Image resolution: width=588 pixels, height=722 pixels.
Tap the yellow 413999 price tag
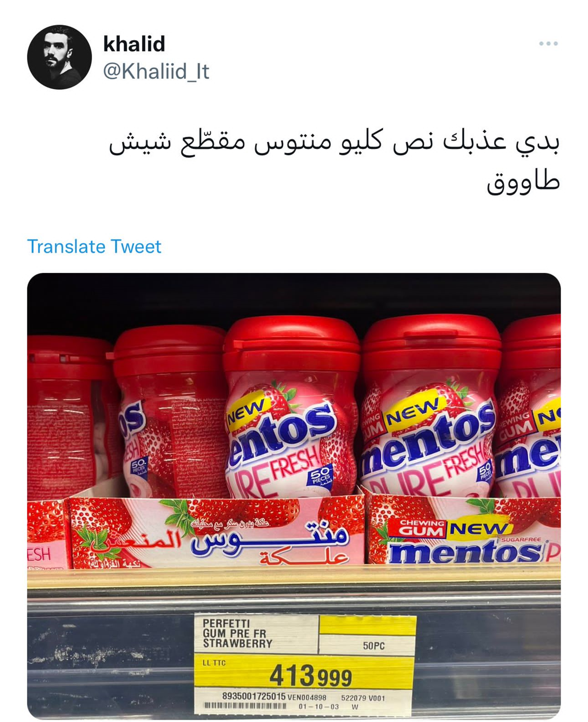[x=305, y=676]
